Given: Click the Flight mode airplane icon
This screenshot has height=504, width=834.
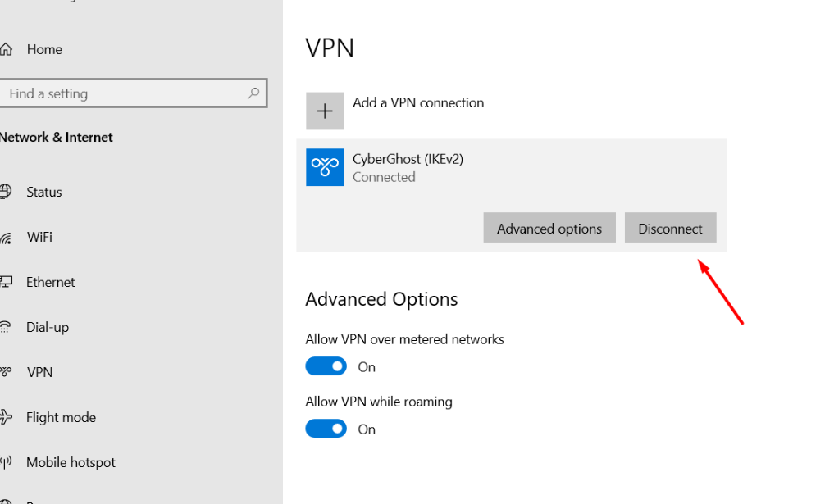Looking at the screenshot, I should (x=6, y=417).
